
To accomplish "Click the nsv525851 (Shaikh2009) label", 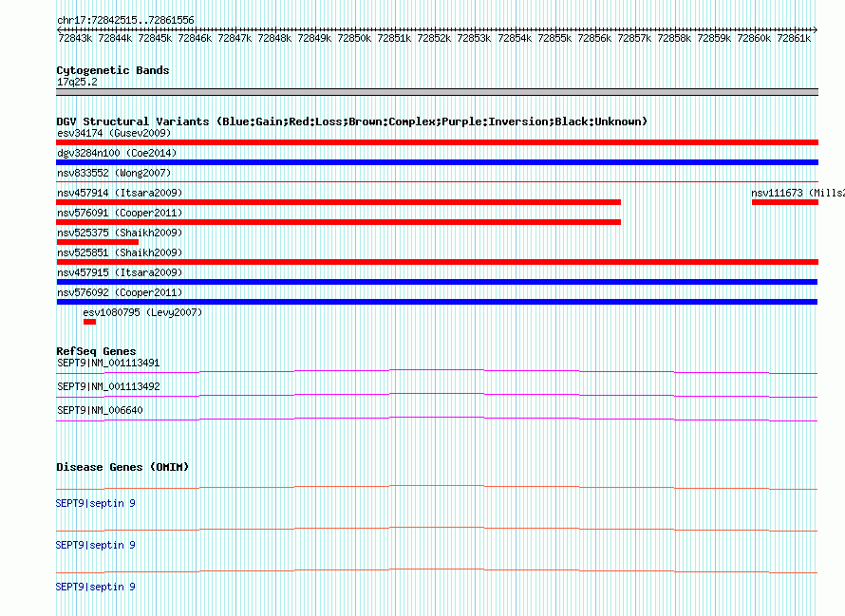I will click(x=120, y=252).
